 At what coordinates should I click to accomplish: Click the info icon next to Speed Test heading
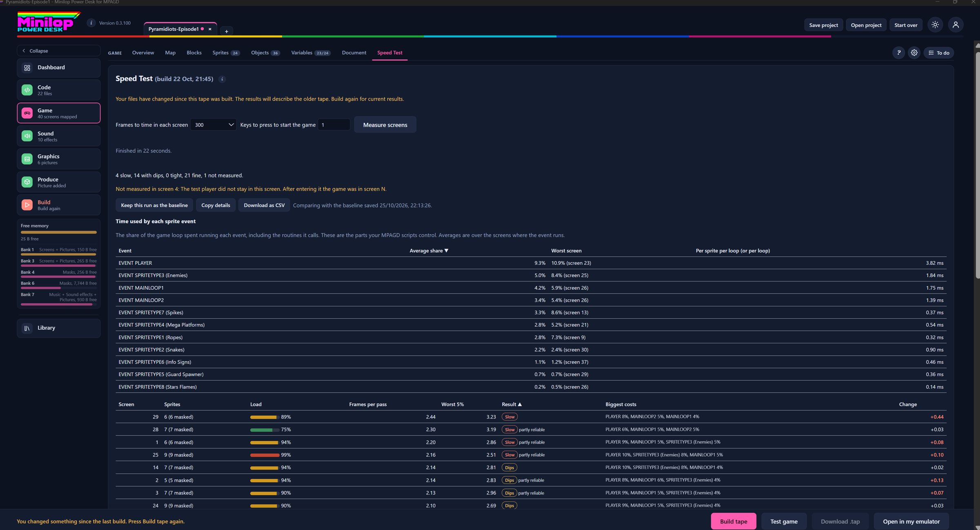coord(222,79)
